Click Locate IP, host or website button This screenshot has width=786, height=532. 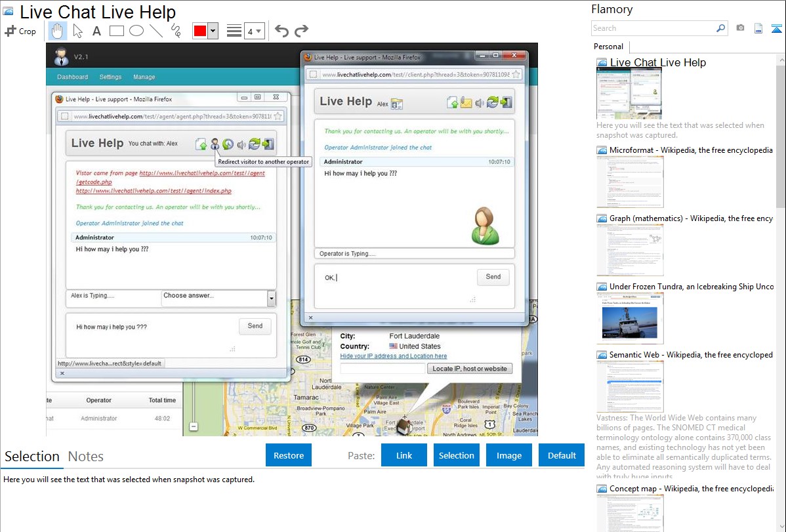tap(470, 369)
